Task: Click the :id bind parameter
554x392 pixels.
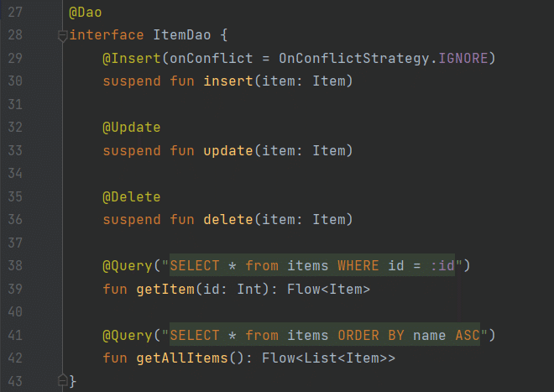Action: 442,265
